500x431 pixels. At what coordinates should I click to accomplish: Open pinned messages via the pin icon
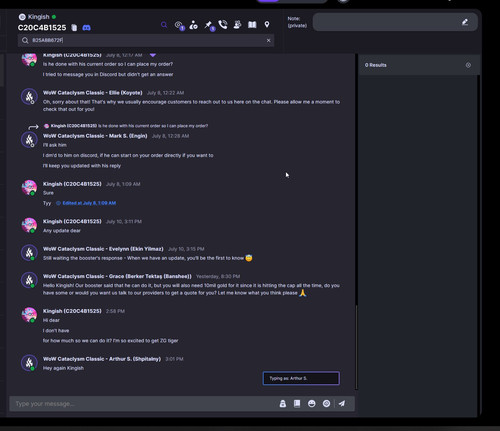209,25
